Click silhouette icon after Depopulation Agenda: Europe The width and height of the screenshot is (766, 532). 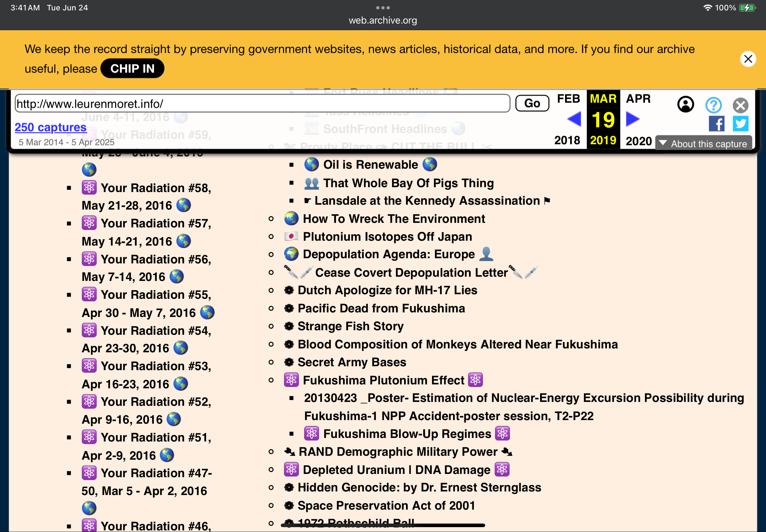coord(486,254)
